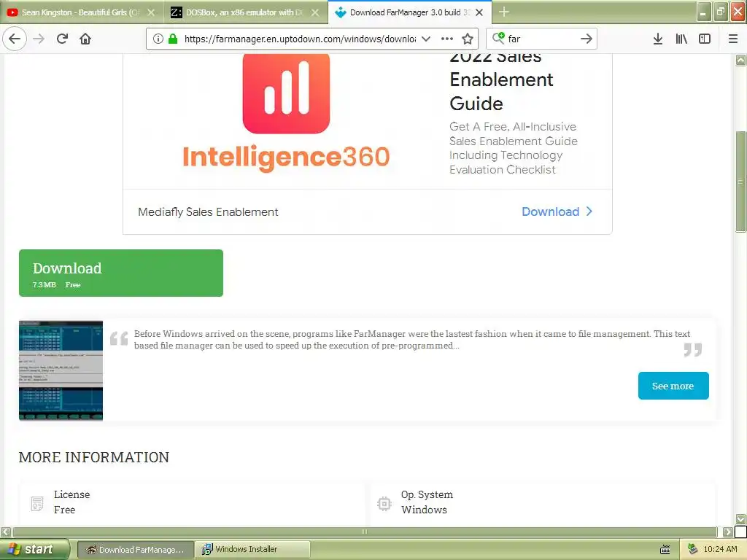Open the FarManager screenshot thumbnail
747x560 pixels.
(61, 370)
